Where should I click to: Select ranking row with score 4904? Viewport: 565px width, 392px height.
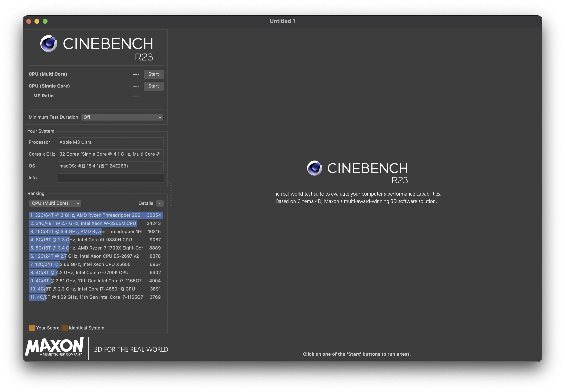(x=96, y=281)
